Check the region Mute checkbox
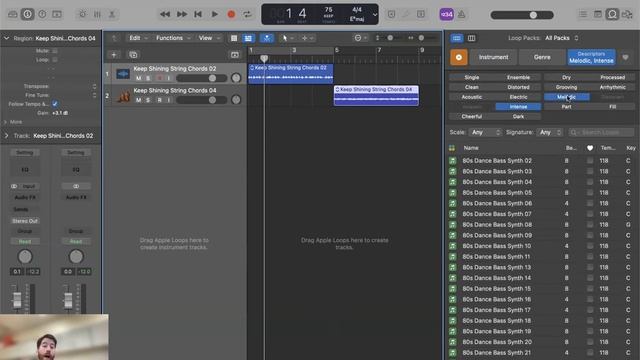 (x=55, y=51)
